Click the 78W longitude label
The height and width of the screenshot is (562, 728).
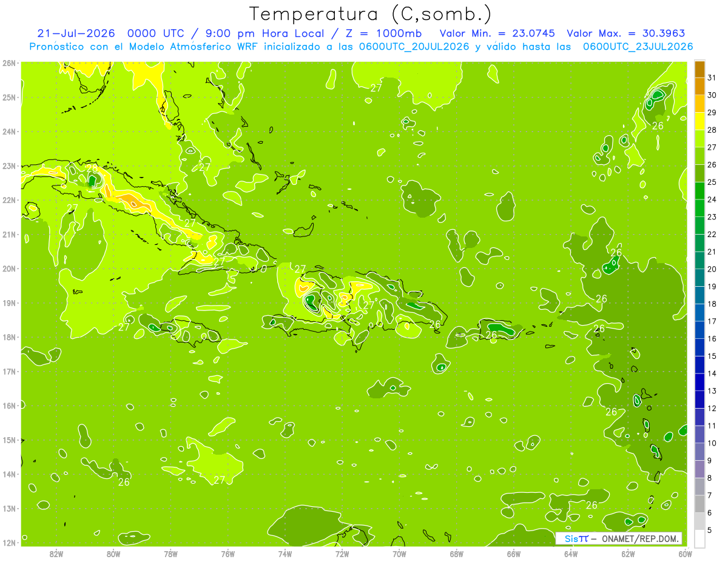pos(170,554)
